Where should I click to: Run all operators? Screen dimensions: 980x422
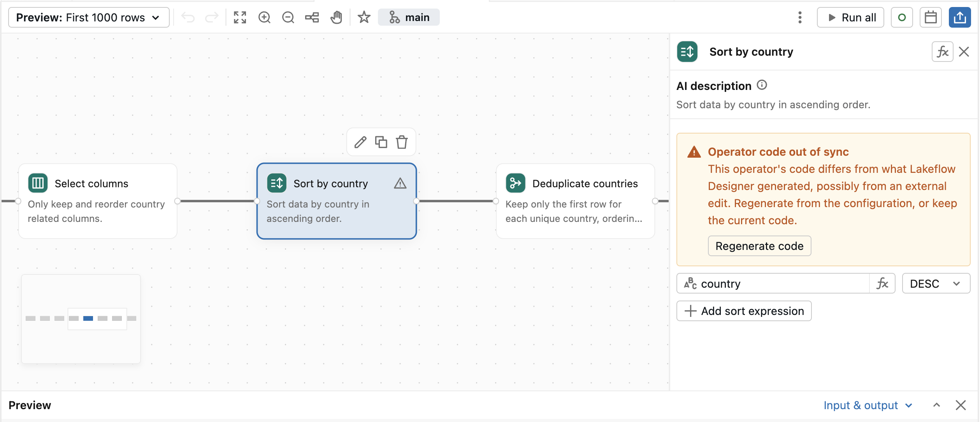850,18
